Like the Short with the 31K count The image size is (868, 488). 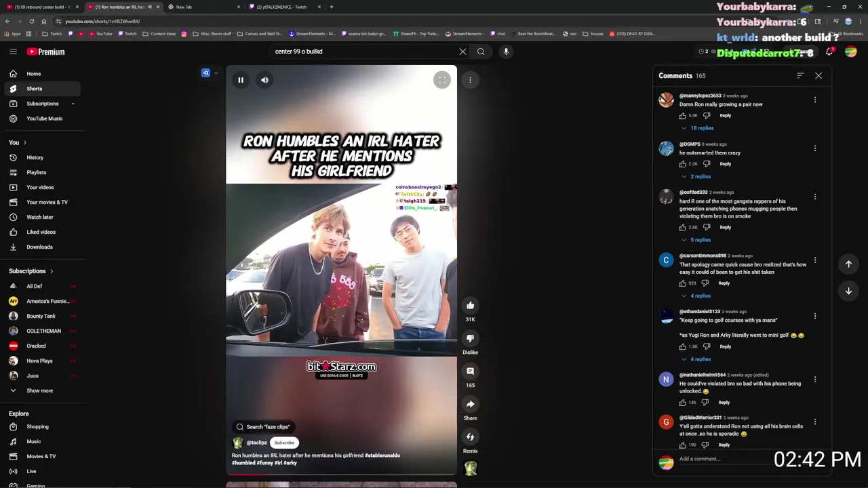coord(470,306)
